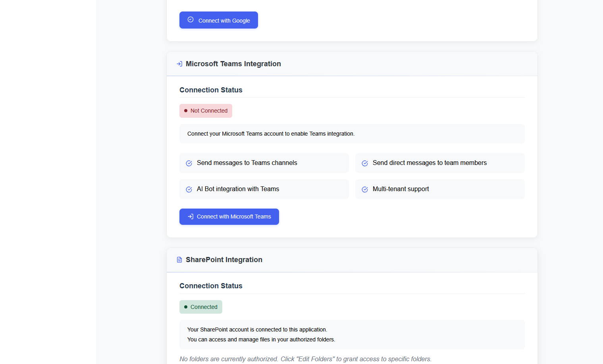
Task: Click the red status dot in Not Connected badge
Action: pos(185,111)
